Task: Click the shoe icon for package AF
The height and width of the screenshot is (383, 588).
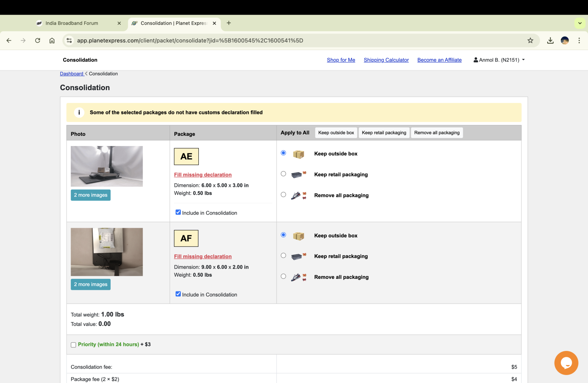Action: (298, 277)
